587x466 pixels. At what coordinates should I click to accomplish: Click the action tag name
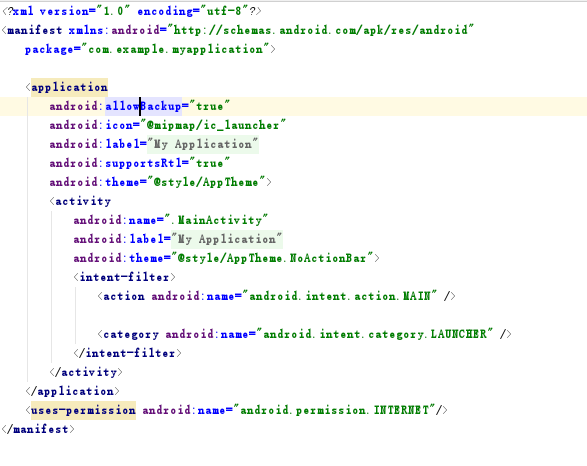124,296
